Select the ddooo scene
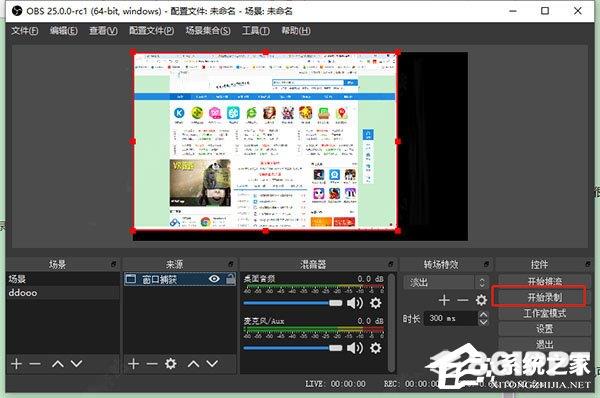This screenshot has height=398, width=600. click(63, 293)
